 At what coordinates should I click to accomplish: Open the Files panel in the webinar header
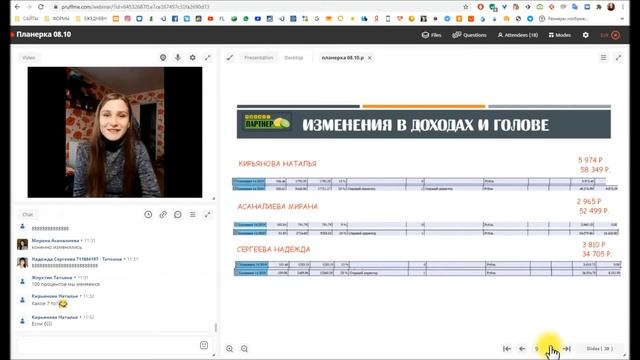pyautogui.click(x=431, y=35)
